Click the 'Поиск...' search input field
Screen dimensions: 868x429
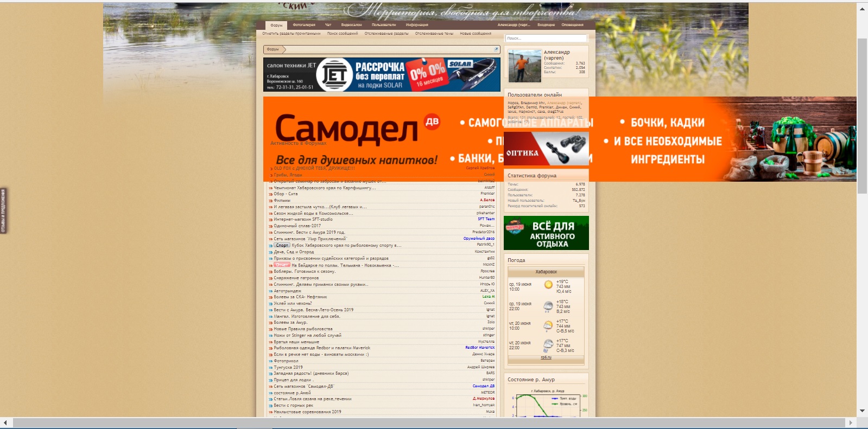tap(546, 39)
